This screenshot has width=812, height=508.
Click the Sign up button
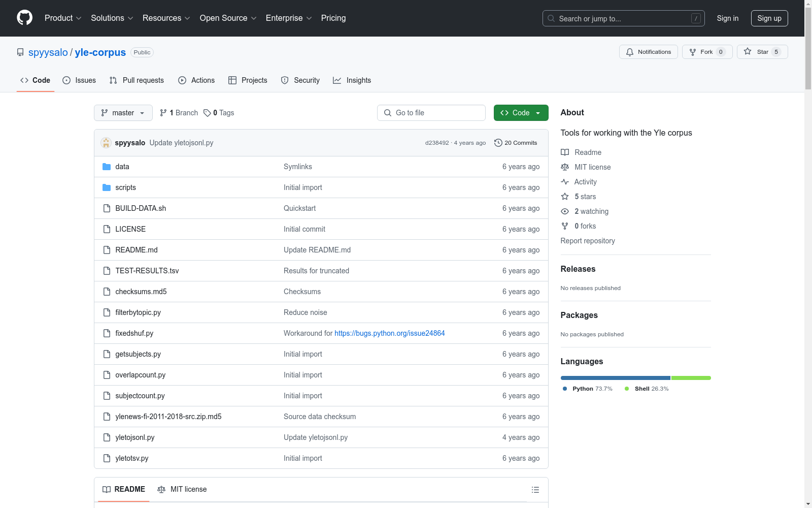pyautogui.click(x=769, y=18)
